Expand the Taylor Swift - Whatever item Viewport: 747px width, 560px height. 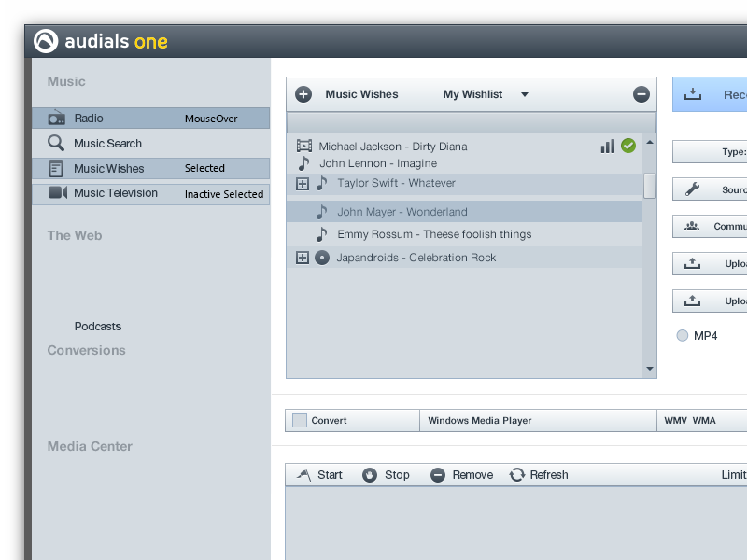tap(303, 184)
